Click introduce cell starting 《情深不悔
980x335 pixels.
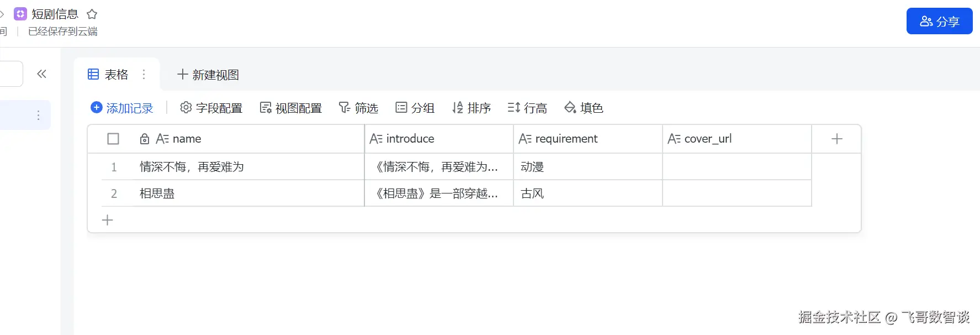439,166
